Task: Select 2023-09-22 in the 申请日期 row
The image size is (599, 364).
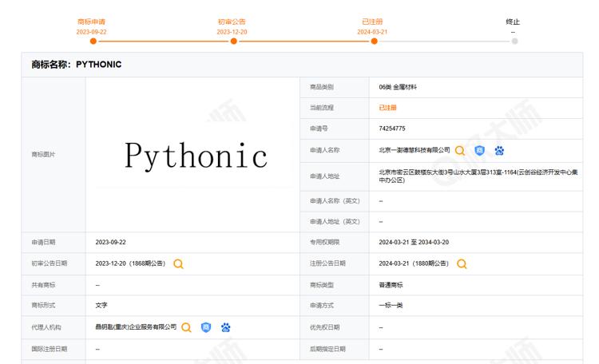Action: coord(110,242)
